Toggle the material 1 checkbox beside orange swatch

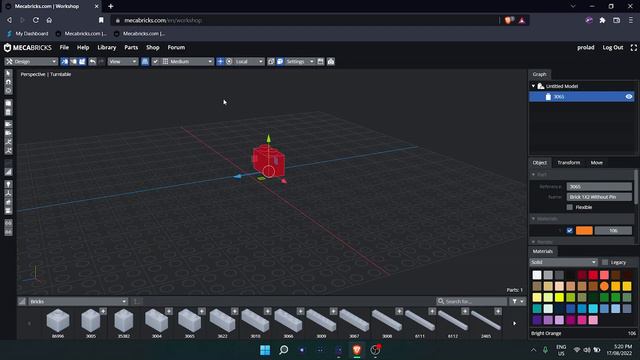click(570, 231)
